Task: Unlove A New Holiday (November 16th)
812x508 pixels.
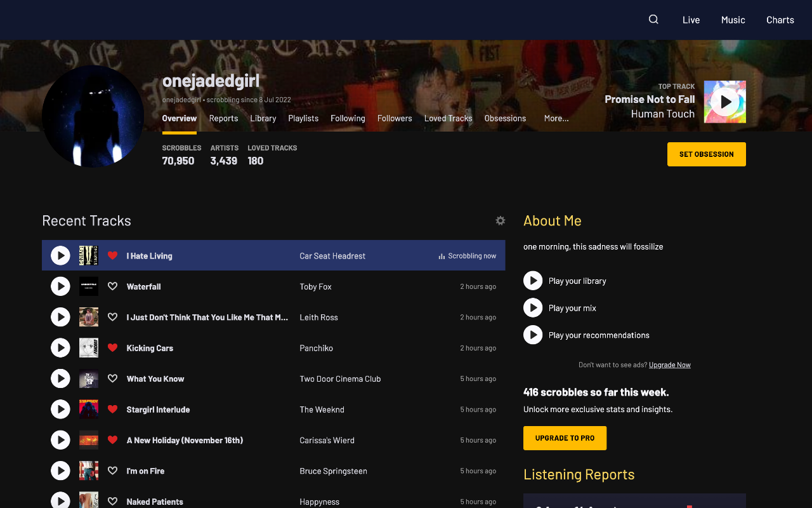Action: (112, 440)
